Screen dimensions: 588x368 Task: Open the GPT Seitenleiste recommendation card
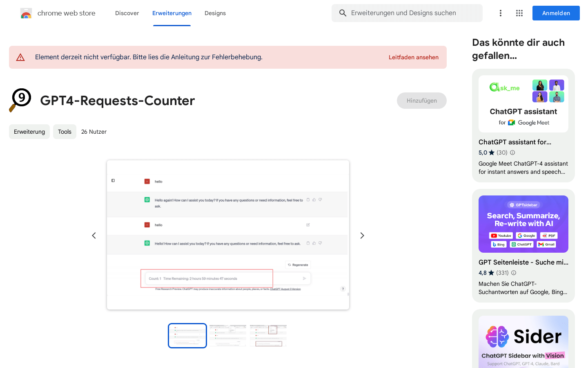523,245
